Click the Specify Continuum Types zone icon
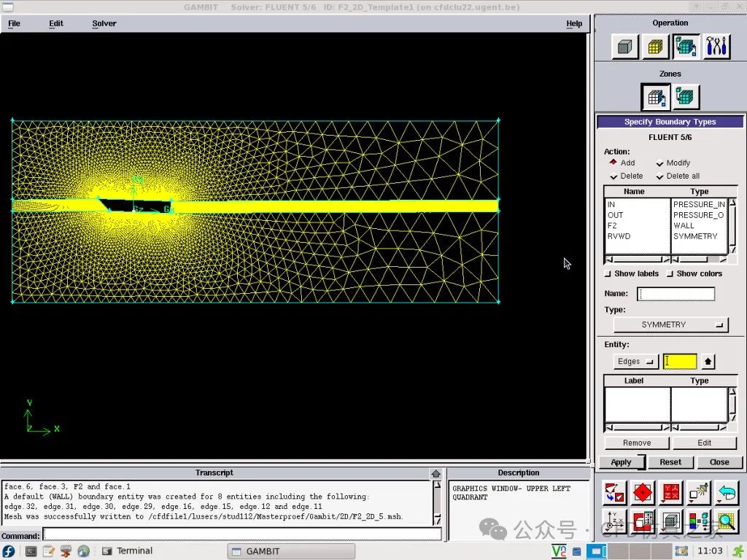The height and width of the screenshot is (560, 747). click(685, 97)
